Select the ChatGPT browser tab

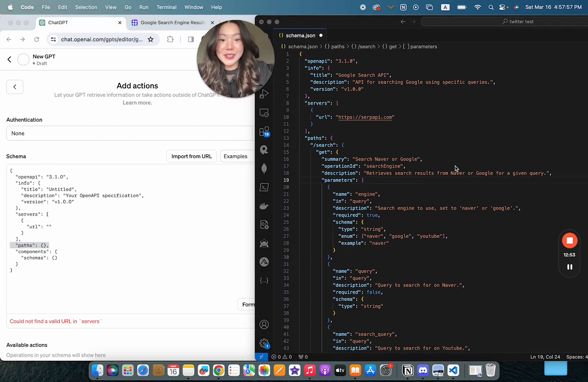click(x=81, y=23)
